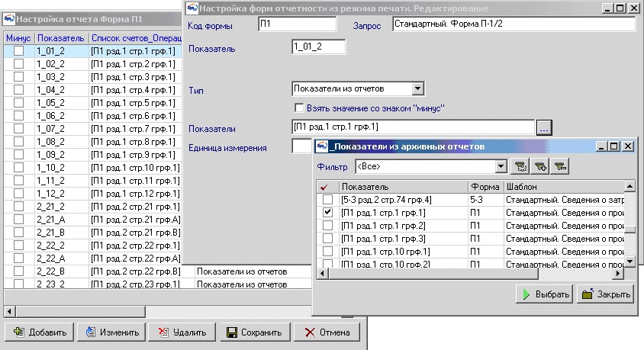The image size is (644, 350).
Task: Enable 'Взять значение со знаком минус' checkbox
Action: point(299,108)
